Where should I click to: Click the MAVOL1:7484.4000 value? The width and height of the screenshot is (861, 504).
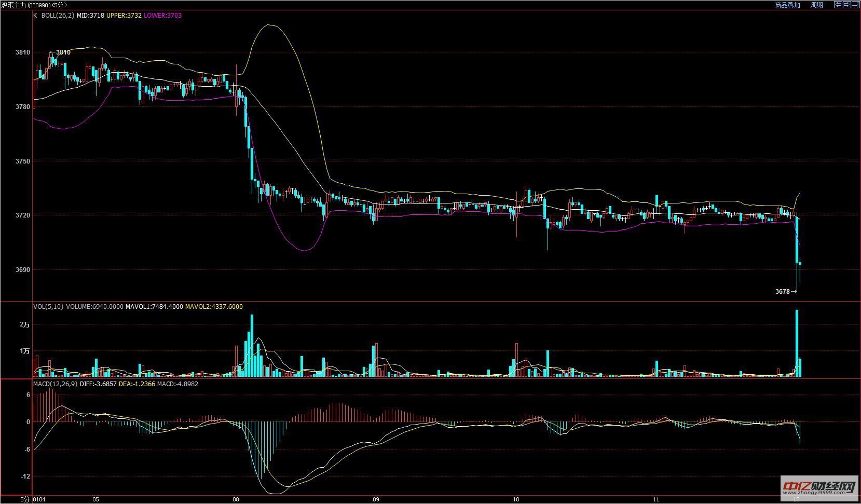click(154, 307)
